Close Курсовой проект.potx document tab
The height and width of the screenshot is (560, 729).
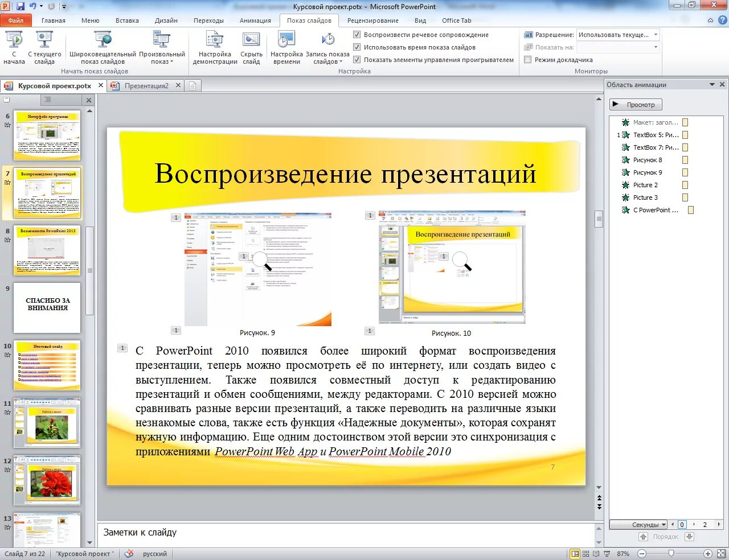[x=101, y=85]
